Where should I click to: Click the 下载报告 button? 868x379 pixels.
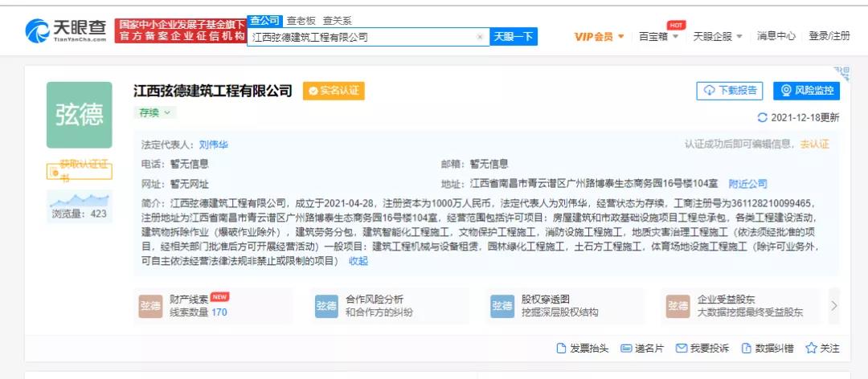(730, 91)
